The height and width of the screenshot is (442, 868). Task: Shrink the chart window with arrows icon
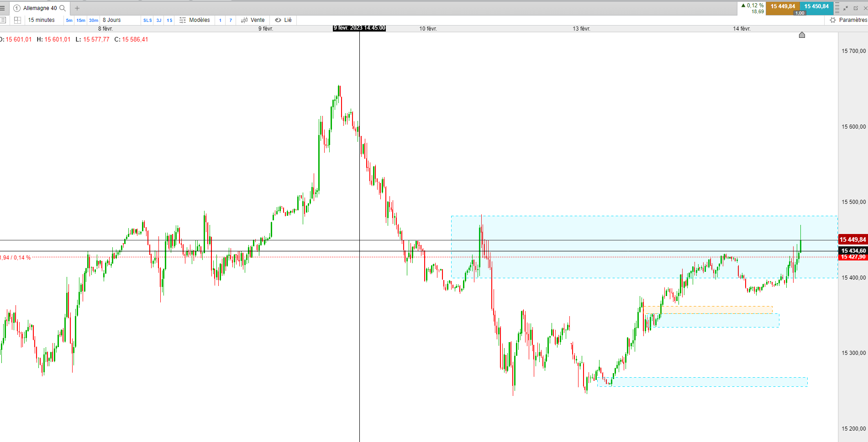846,8
